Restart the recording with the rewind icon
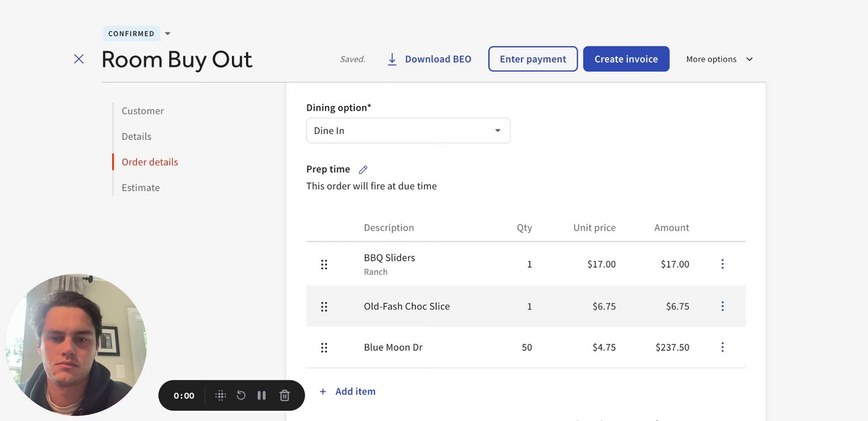 tap(241, 396)
